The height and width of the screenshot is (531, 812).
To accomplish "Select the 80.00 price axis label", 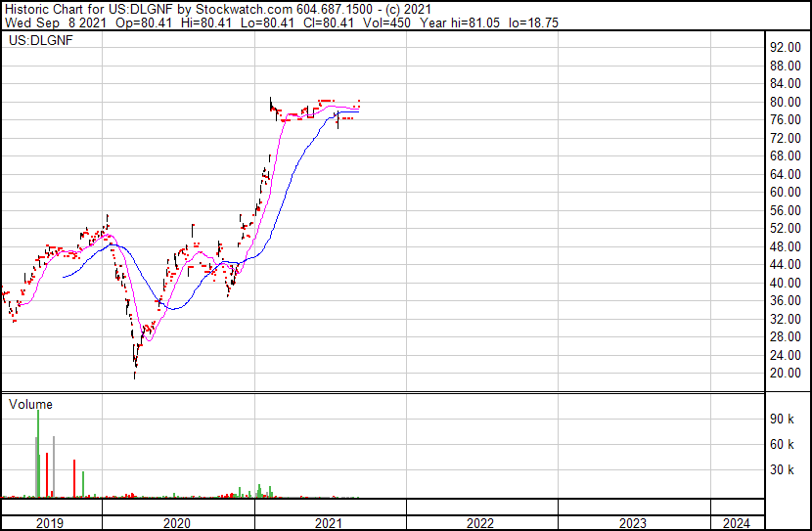I will (x=785, y=102).
